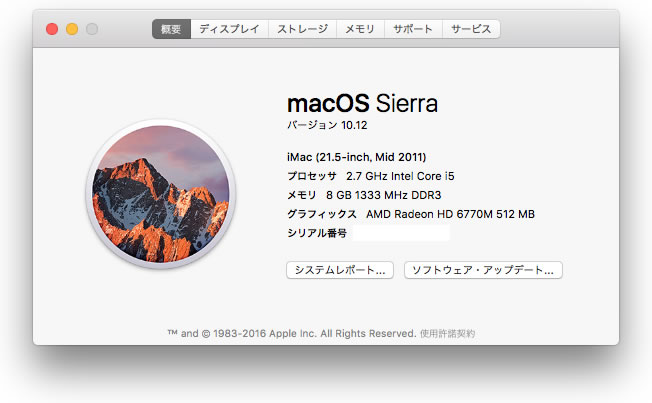Click the 2.7 GHz Intel Core i5 value
The image size is (652, 403).
pos(400,176)
